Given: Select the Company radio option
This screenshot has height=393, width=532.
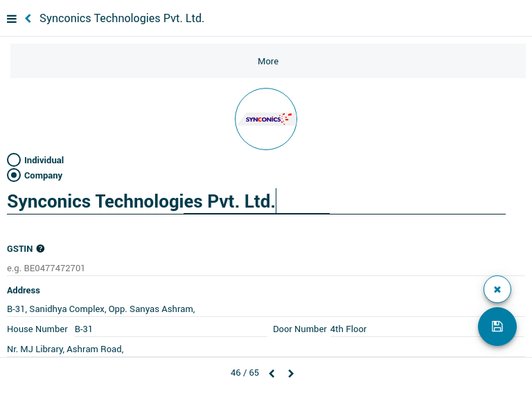Looking at the screenshot, I should tap(14, 175).
